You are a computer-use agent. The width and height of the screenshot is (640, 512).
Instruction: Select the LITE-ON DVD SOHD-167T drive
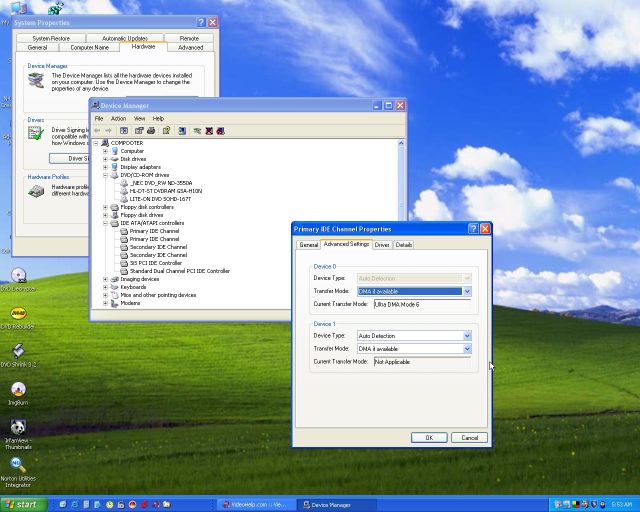click(x=160, y=199)
